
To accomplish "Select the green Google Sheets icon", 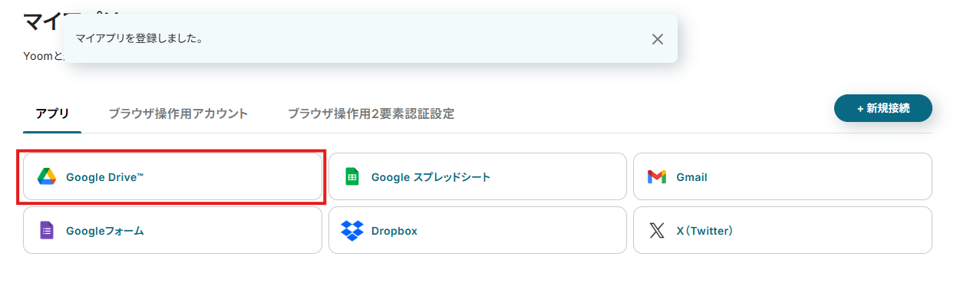I will point(352,177).
